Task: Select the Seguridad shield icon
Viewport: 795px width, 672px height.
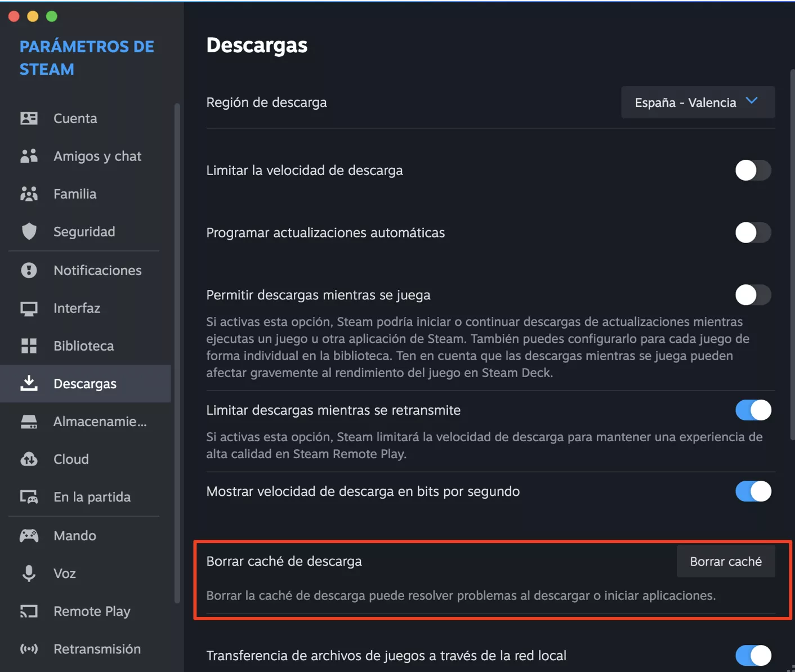Action: (x=29, y=231)
